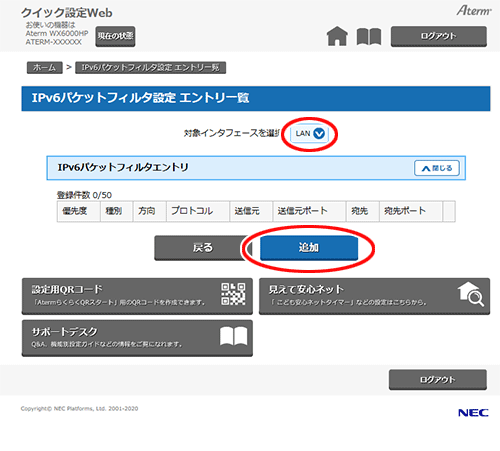Click the 戻る button

[202, 248]
